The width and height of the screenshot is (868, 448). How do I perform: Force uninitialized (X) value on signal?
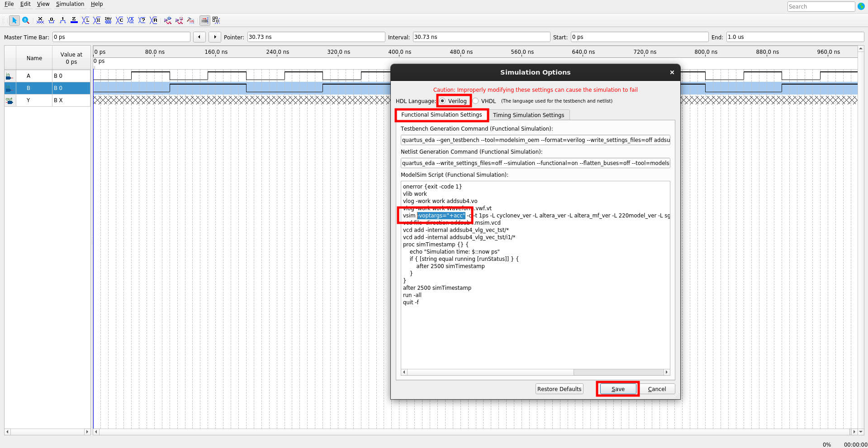(x=40, y=20)
